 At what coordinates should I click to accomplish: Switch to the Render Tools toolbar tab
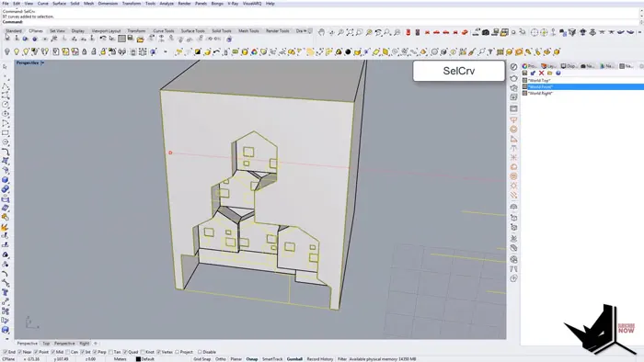[277, 30]
